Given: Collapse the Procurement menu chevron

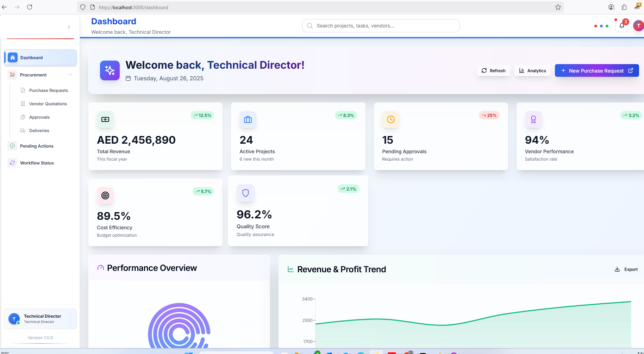Looking at the screenshot, I should [70, 75].
